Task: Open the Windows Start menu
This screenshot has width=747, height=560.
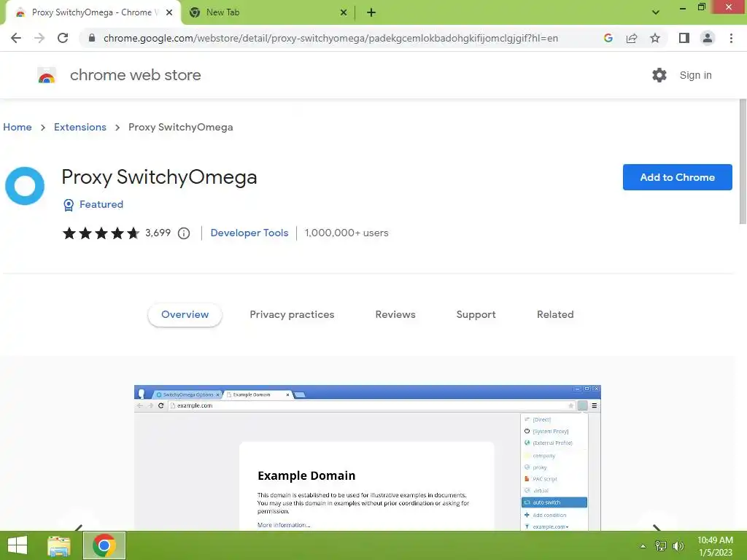Action: pyautogui.click(x=18, y=545)
